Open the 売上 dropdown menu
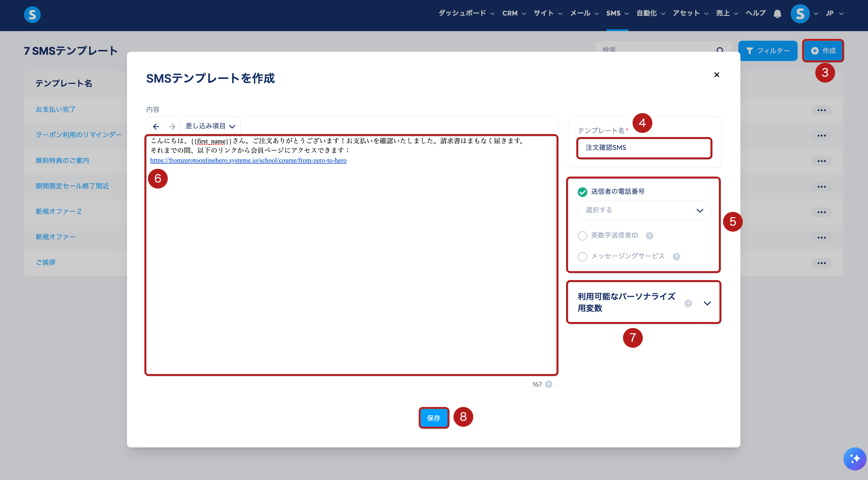Viewport: 868px width, 480px height. click(x=727, y=13)
